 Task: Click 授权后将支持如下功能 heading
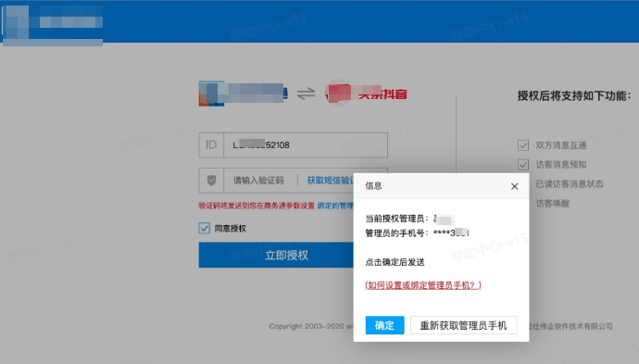574,95
